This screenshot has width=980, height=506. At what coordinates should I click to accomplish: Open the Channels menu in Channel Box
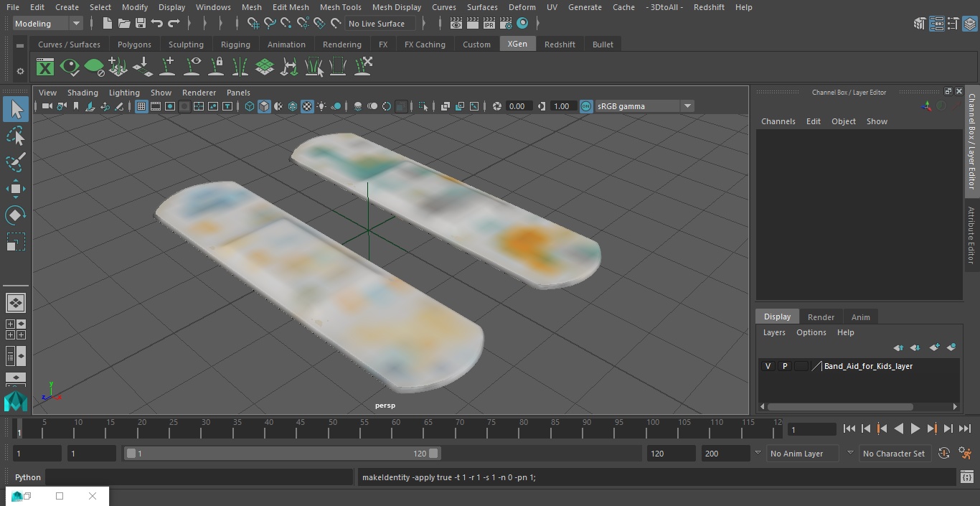click(x=778, y=121)
